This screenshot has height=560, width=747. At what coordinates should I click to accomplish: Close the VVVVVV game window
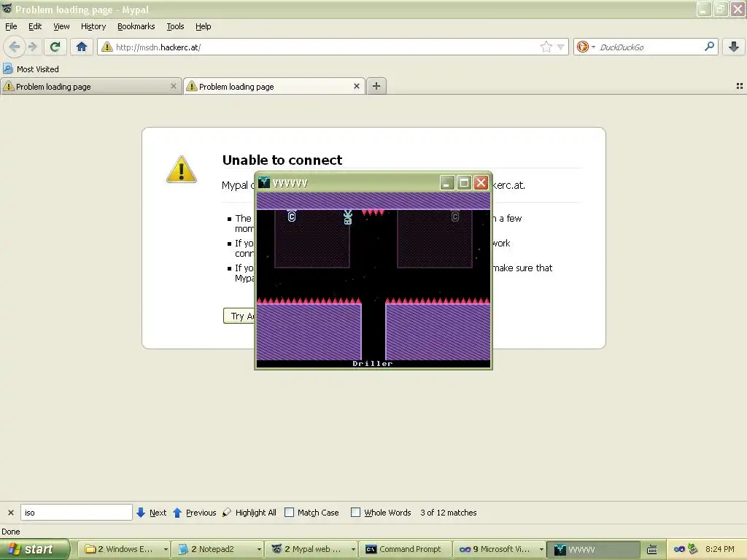point(481,183)
